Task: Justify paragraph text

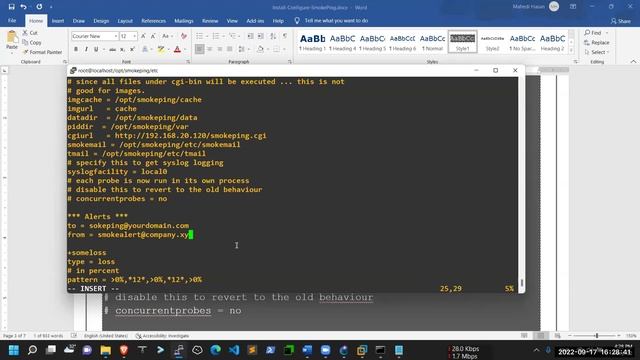Action: pos(229,49)
